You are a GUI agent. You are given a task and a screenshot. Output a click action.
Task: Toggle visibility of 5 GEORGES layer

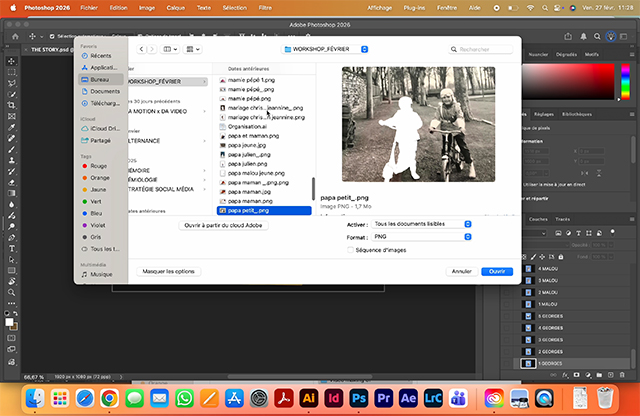(507, 316)
